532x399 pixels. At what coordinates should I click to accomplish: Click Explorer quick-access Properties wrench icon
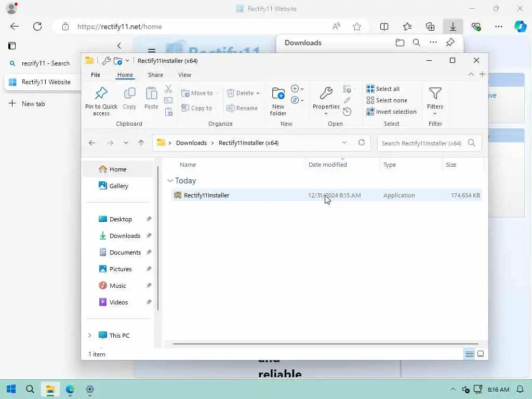106,61
